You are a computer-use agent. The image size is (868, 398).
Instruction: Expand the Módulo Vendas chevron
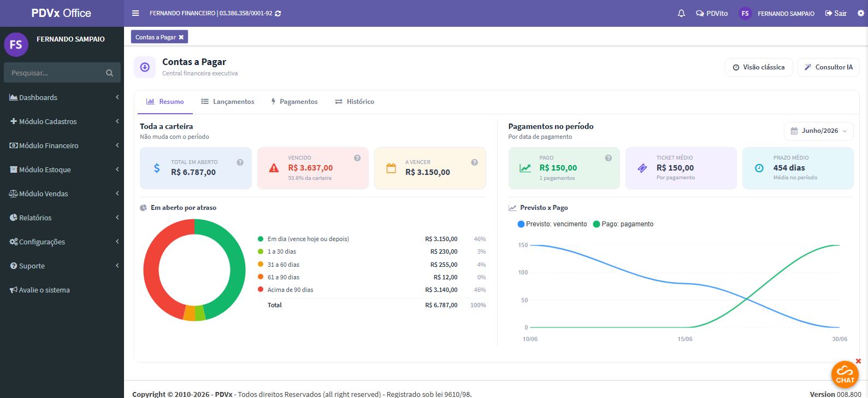click(x=117, y=194)
